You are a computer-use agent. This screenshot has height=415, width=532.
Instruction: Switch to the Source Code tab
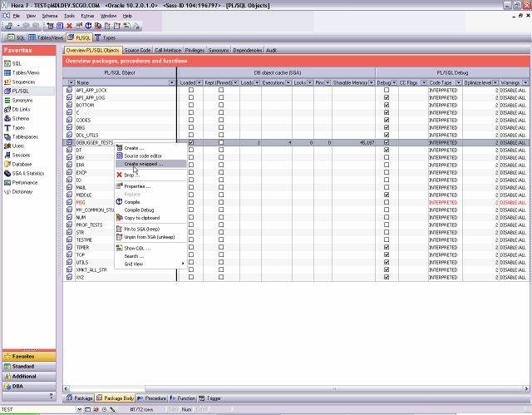pyautogui.click(x=137, y=51)
